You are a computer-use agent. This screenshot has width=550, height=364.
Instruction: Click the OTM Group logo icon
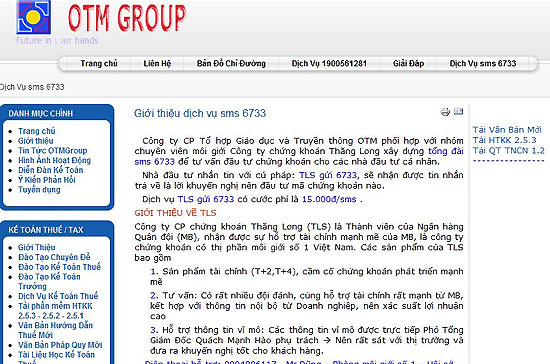pos(33,17)
